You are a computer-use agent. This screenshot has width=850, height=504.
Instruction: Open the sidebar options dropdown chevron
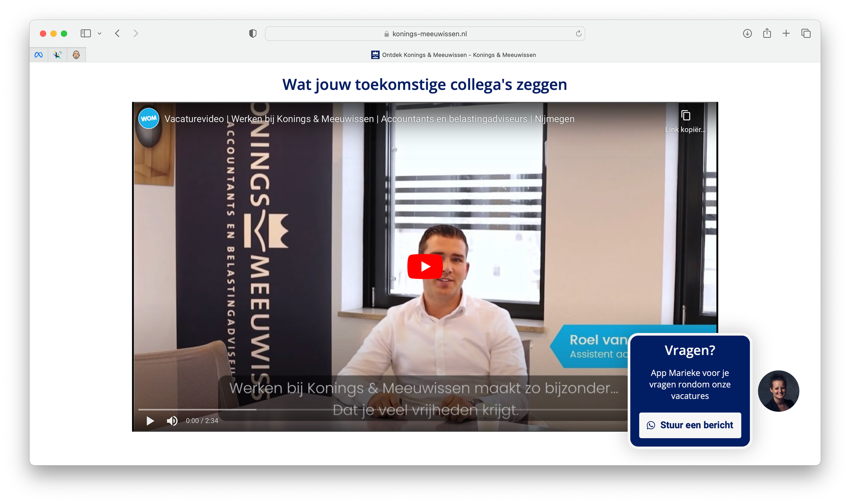pos(99,34)
